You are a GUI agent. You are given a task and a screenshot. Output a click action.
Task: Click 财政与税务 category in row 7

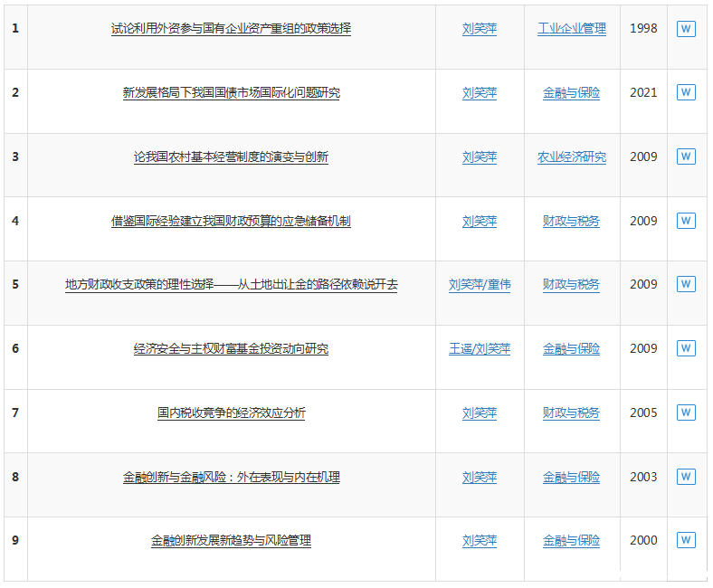click(x=571, y=413)
